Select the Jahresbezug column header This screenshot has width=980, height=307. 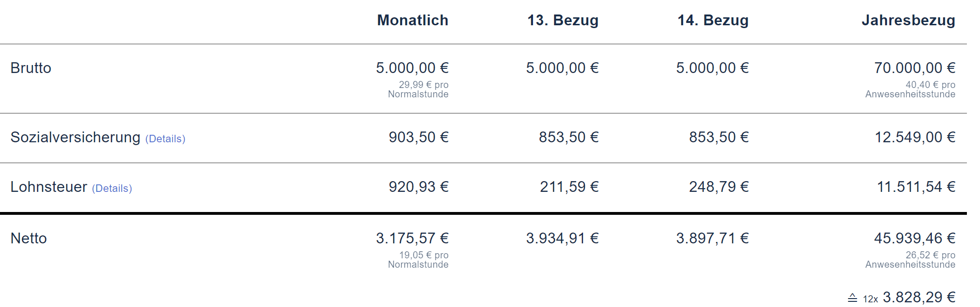pos(908,20)
